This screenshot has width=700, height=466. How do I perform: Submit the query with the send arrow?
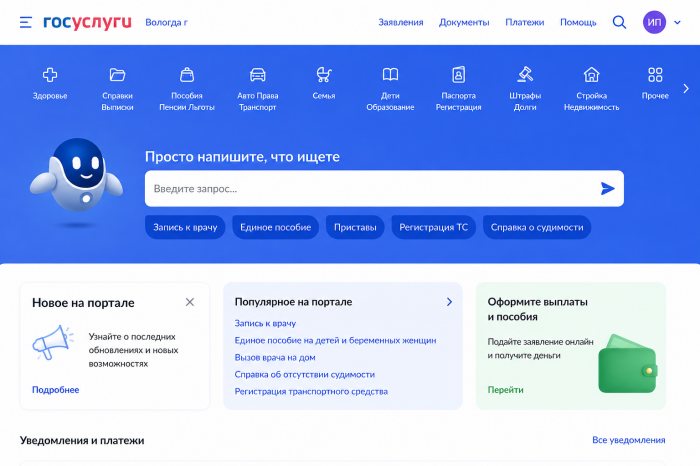click(x=608, y=188)
